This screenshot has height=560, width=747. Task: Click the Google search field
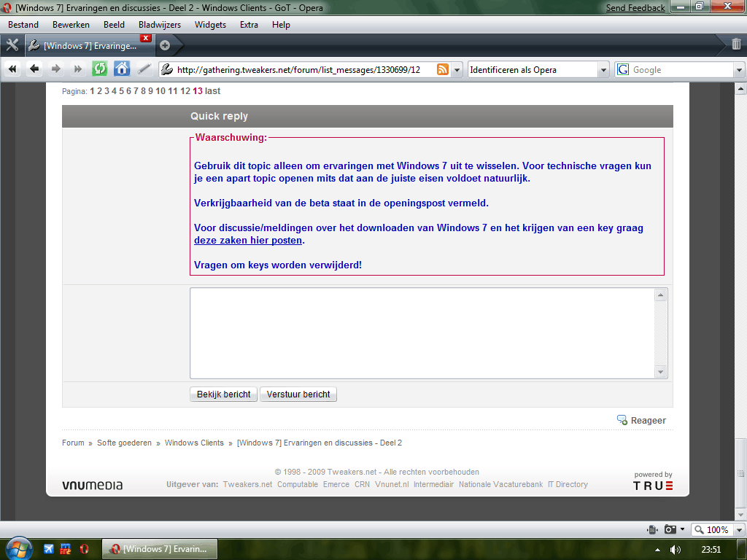pyautogui.click(x=681, y=70)
